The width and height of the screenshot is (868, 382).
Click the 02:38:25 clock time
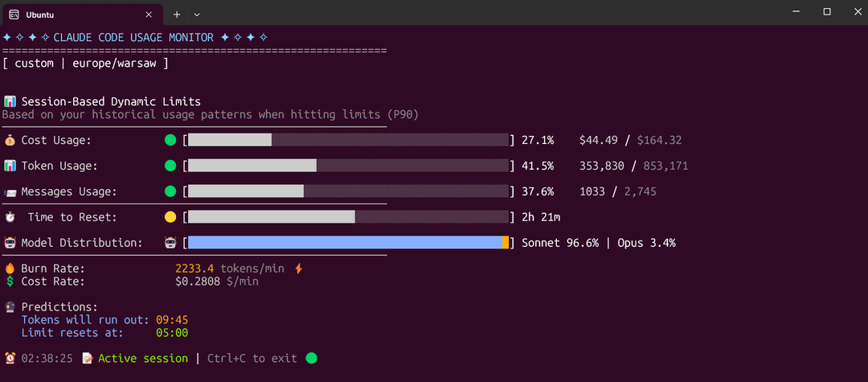click(x=47, y=358)
